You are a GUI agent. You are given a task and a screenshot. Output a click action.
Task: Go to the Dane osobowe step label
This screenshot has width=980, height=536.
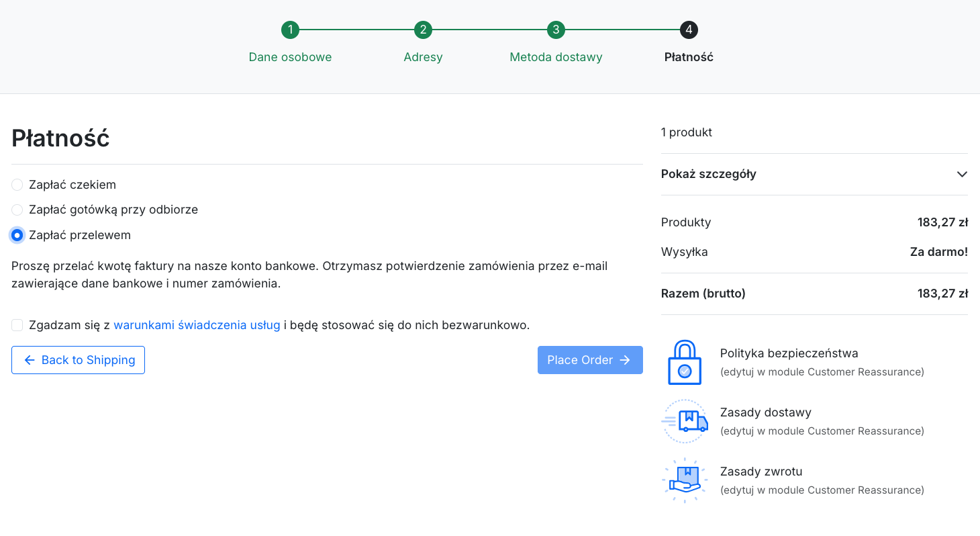coord(290,57)
